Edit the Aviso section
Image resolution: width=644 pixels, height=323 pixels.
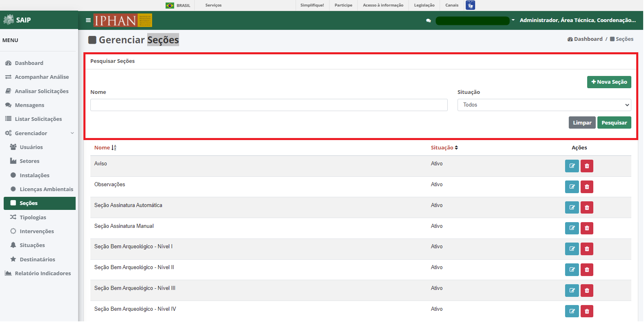(572, 166)
